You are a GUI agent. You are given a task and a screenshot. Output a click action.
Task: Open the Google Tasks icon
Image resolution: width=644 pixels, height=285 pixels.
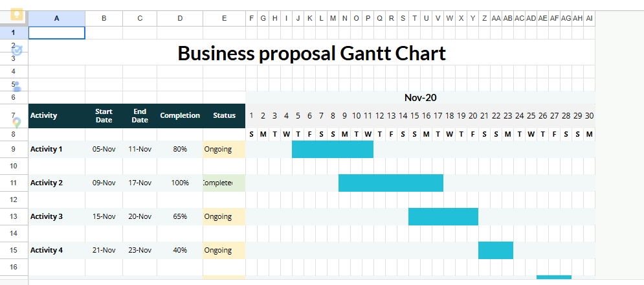tap(17, 51)
